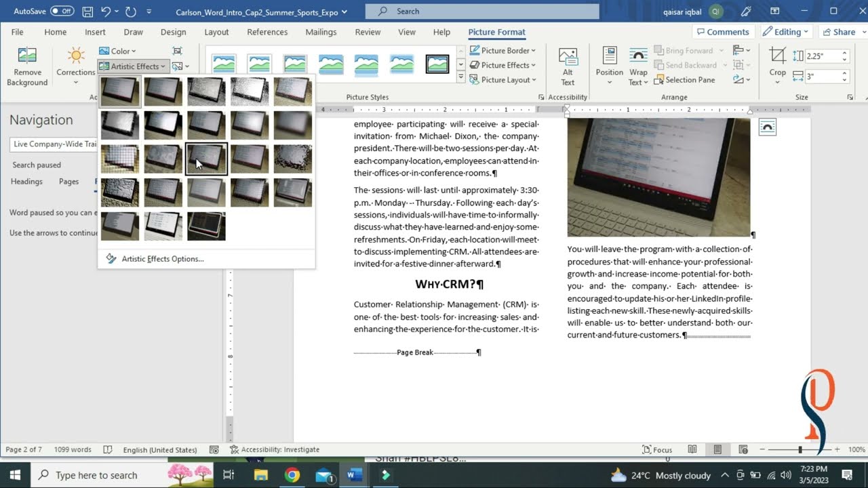This screenshot has height=488, width=868.
Task: Click the zoom out minus button
Action: coord(763,449)
